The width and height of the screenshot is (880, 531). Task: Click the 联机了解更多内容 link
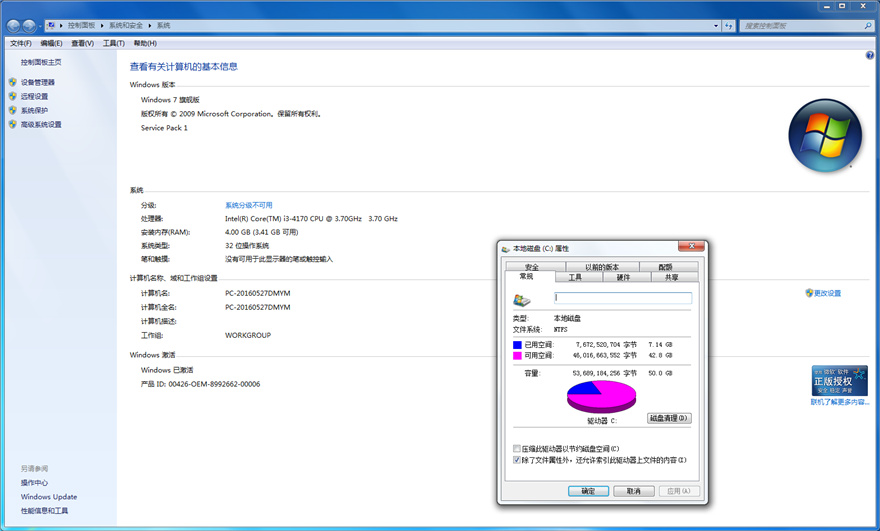[x=840, y=402]
